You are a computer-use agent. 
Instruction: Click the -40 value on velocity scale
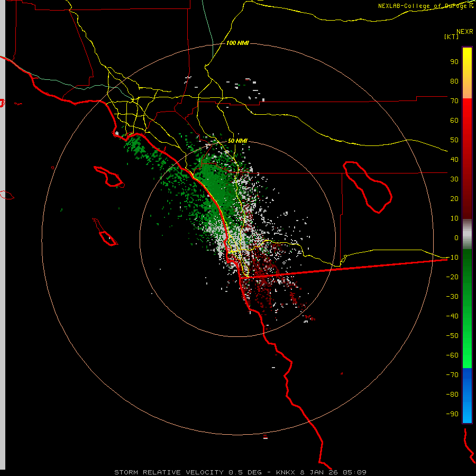pos(452,316)
